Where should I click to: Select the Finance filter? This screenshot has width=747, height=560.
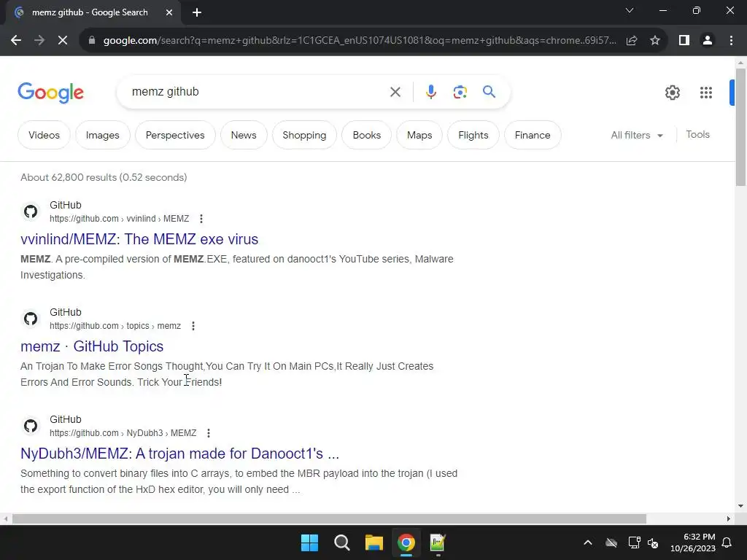(532, 135)
